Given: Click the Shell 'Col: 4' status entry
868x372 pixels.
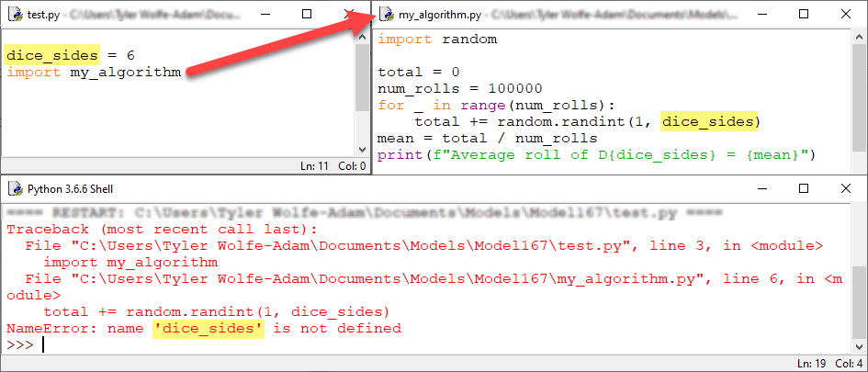Looking at the screenshot, I should click(x=849, y=364).
